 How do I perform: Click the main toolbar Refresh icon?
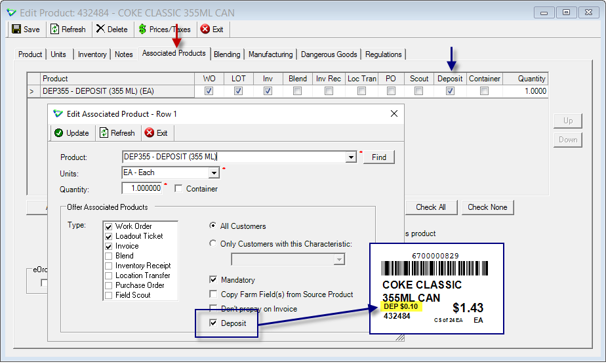point(55,29)
